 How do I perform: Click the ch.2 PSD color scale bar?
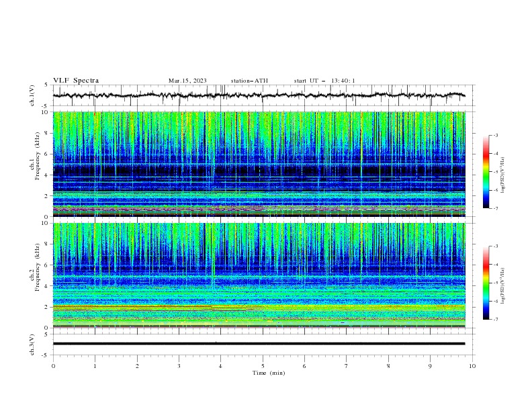[486, 283]
